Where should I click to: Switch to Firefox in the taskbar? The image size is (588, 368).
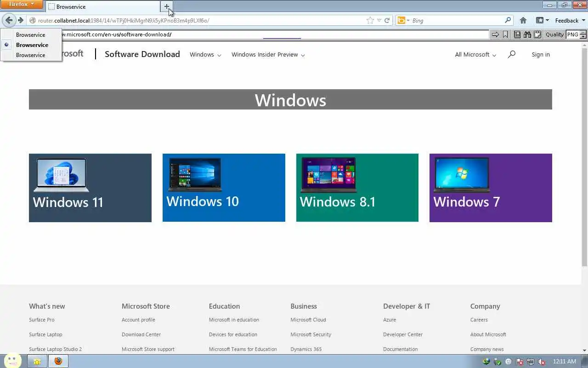point(58,361)
